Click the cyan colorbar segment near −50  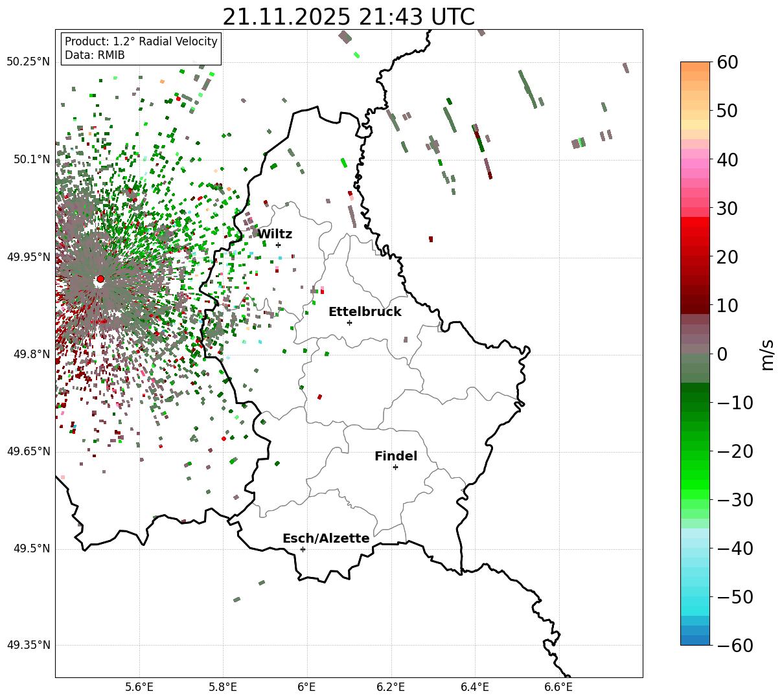[x=695, y=601]
